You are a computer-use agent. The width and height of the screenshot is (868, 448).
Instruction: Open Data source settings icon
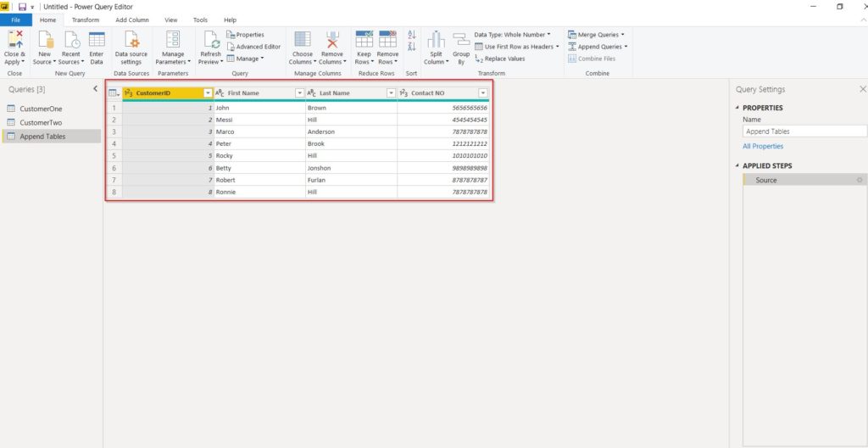131,40
